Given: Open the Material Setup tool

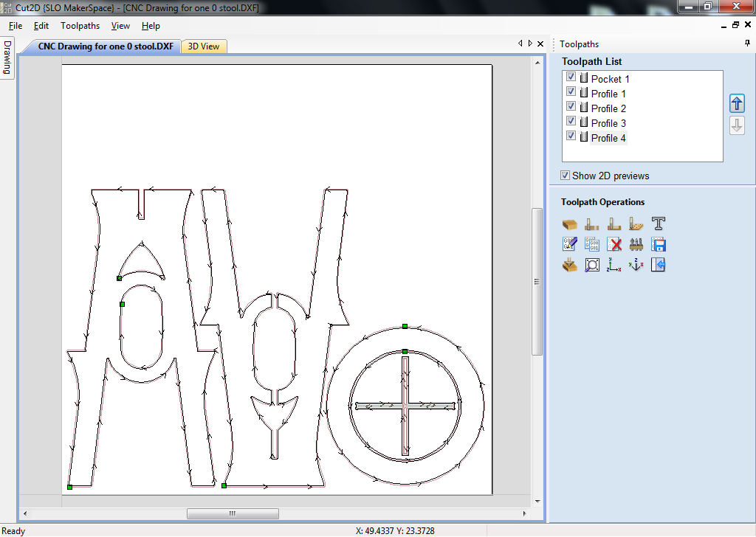Looking at the screenshot, I should point(569,224).
